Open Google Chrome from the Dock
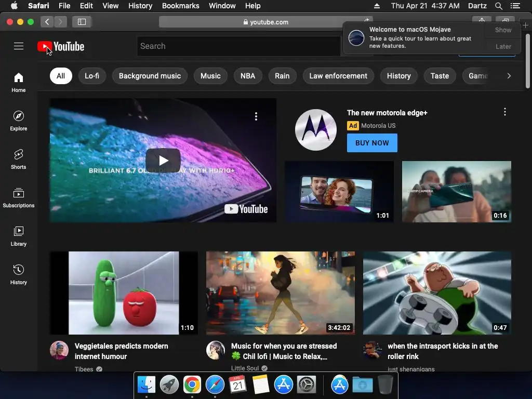 point(192,384)
